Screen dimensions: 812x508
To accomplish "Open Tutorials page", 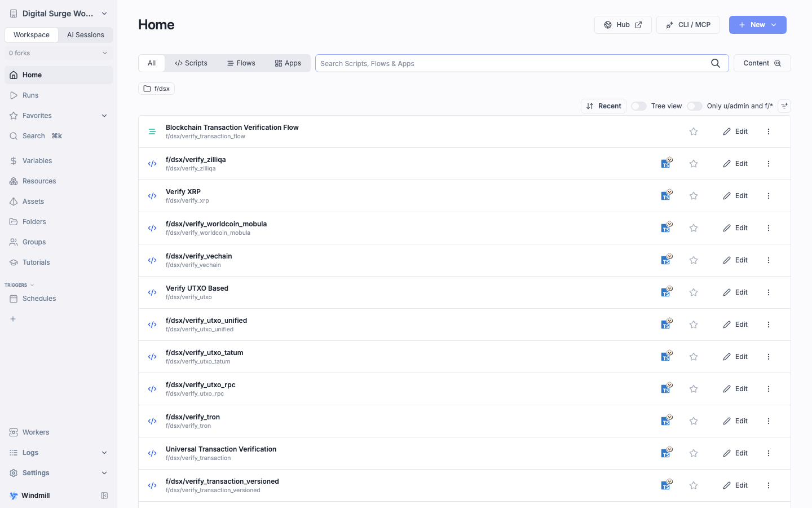I will 59,262.
